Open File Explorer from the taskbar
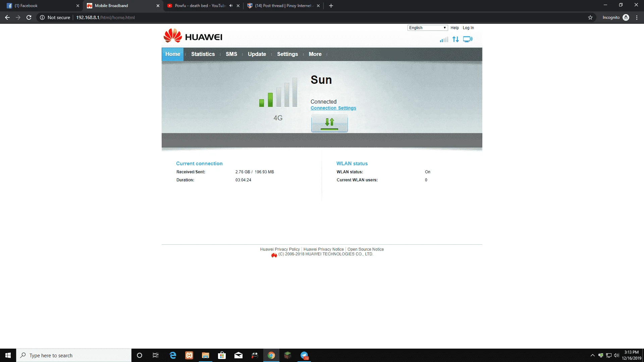644x362 pixels. [206, 355]
